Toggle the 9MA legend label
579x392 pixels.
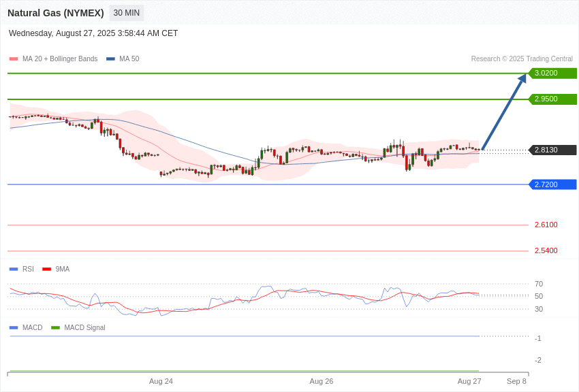(63, 269)
